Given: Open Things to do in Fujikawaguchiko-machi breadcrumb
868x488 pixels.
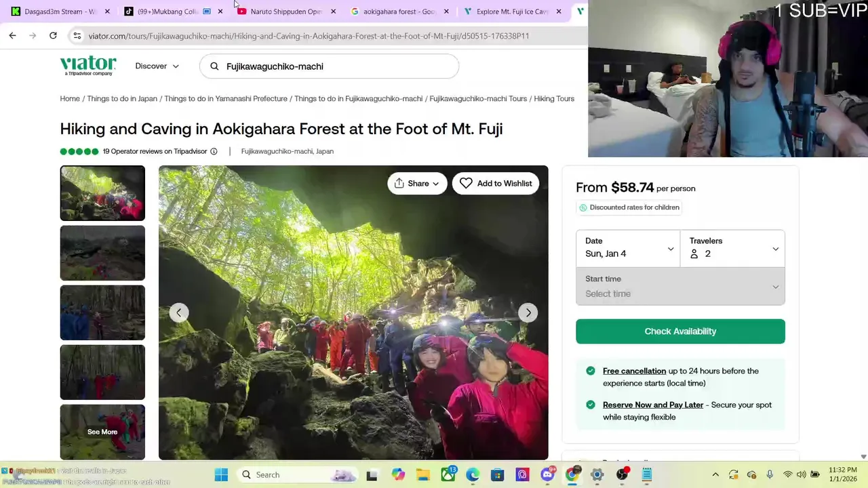Looking at the screenshot, I should (x=358, y=98).
